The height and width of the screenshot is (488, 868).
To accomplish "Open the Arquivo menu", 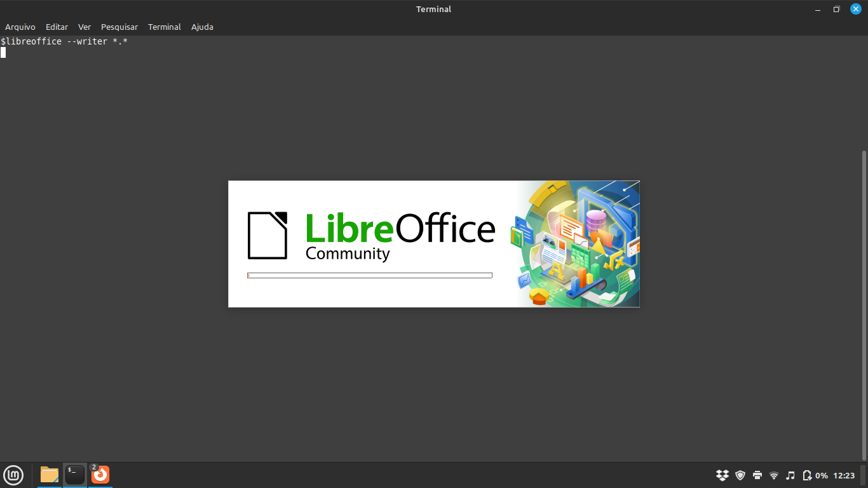I will (x=20, y=27).
